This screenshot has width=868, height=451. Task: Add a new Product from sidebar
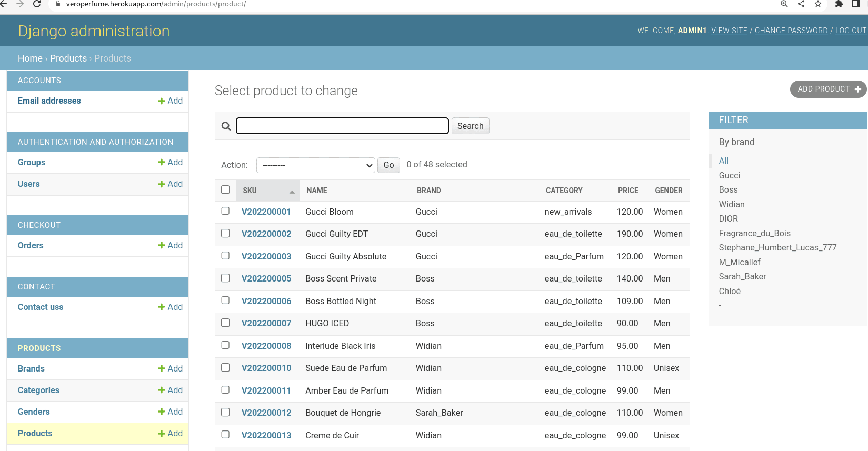point(171,434)
